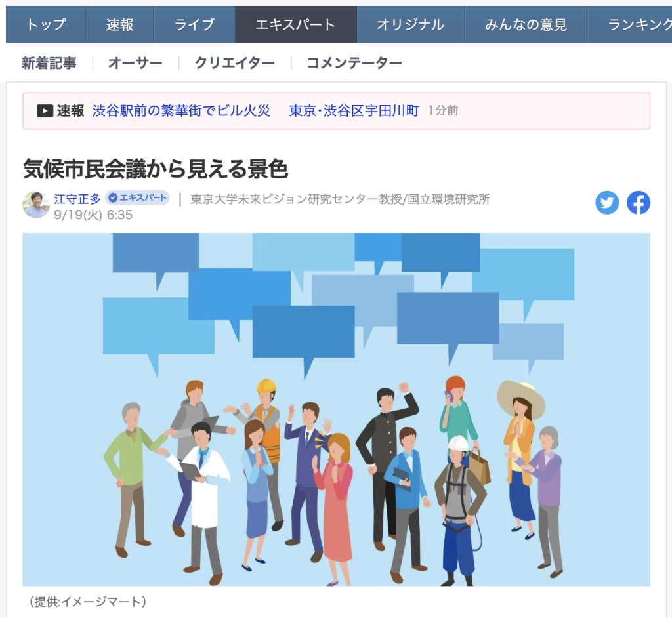Open the トップ tab
The height and width of the screenshot is (618, 672).
click(x=46, y=24)
